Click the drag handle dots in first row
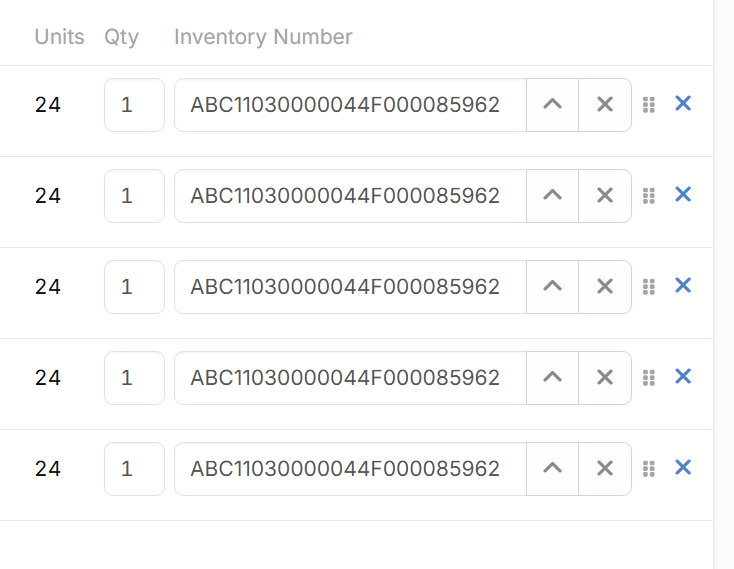Image resolution: width=734 pixels, height=569 pixels. 649,105
